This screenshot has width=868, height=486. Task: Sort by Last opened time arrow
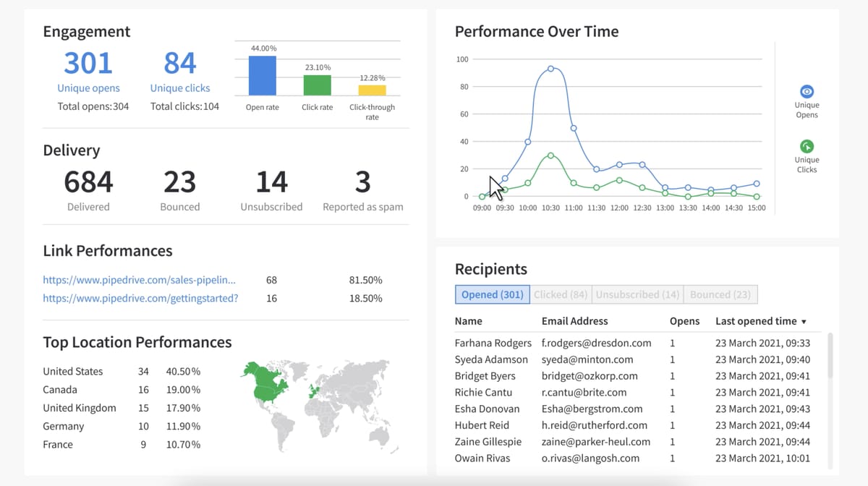point(804,322)
